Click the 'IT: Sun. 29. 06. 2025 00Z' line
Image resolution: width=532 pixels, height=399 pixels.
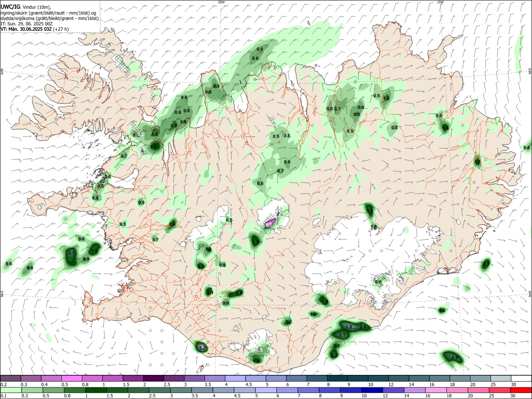(27, 24)
